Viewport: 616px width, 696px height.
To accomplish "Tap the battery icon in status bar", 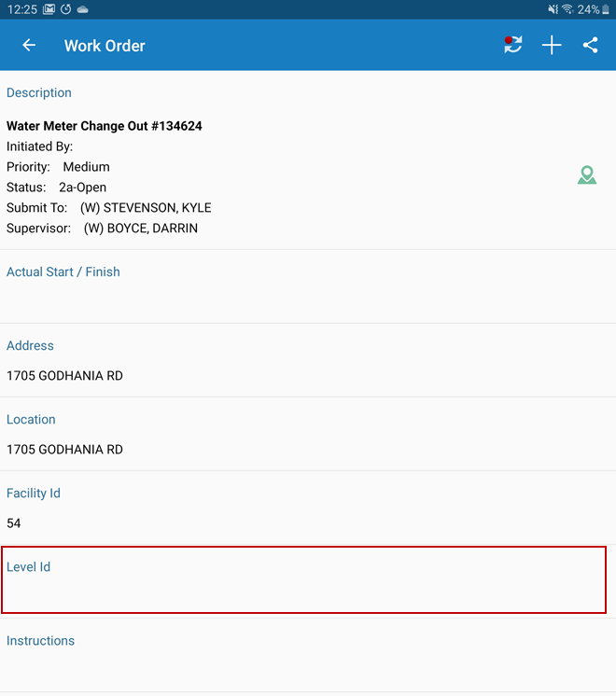I will [605, 9].
